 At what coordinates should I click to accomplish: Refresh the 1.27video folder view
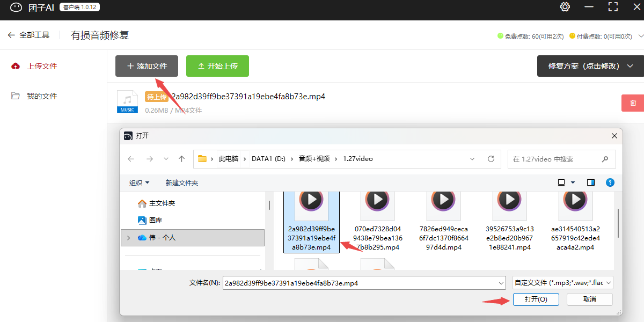click(491, 159)
